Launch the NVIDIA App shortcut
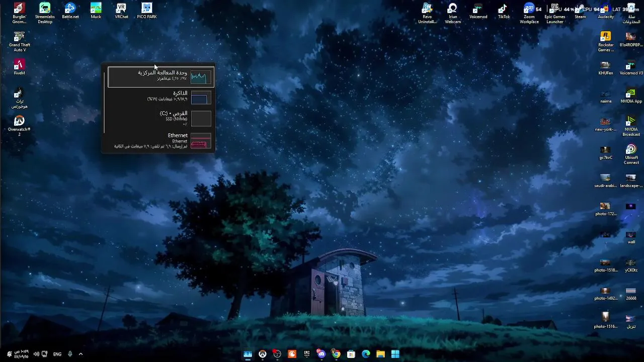This screenshot has height=362, width=644. (631, 95)
